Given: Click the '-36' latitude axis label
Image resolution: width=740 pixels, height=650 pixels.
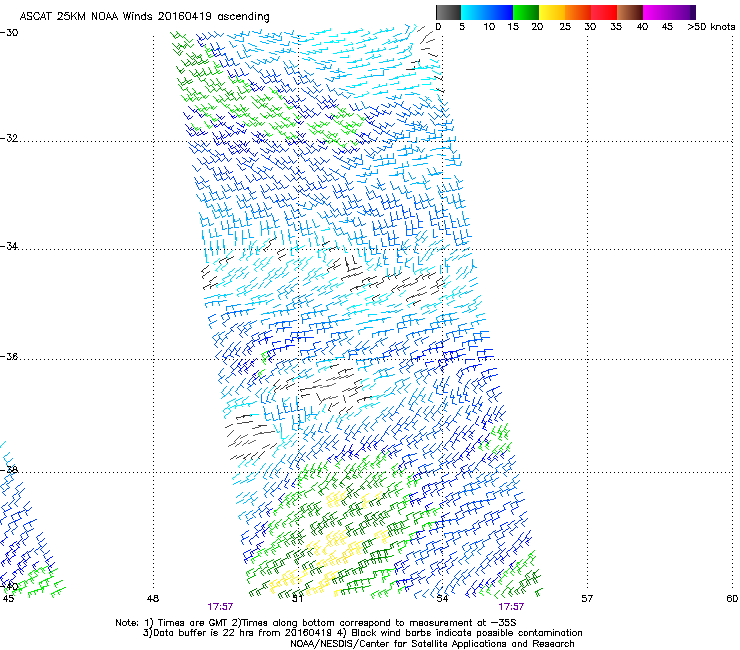Looking at the screenshot, I should pyautogui.click(x=9, y=356).
